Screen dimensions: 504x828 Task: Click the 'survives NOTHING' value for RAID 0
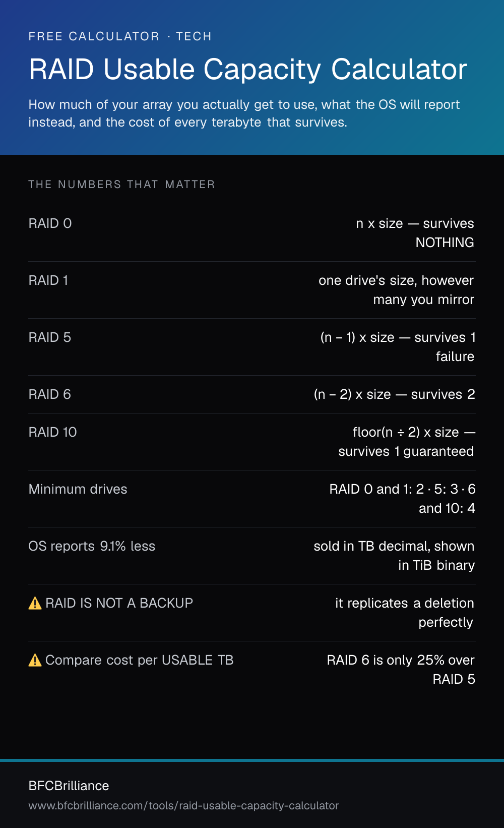click(445, 233)
